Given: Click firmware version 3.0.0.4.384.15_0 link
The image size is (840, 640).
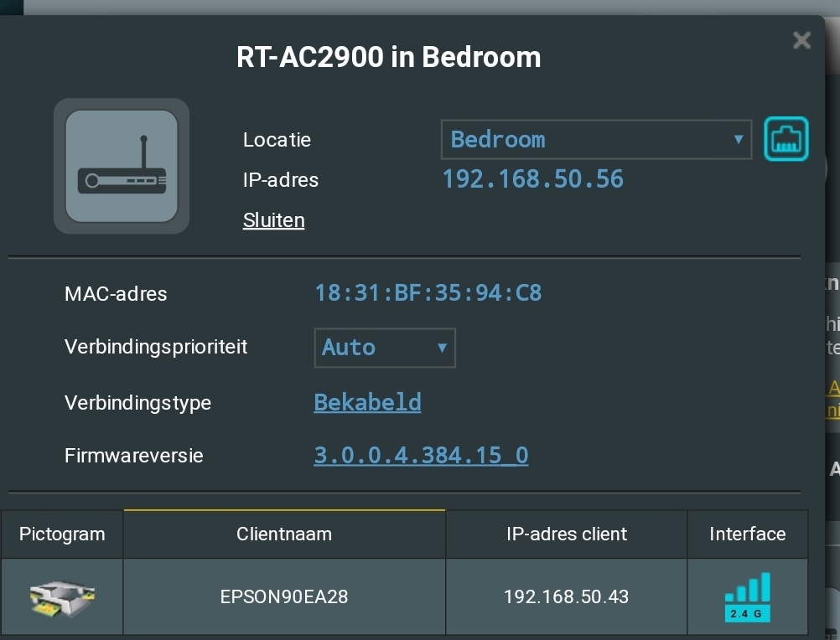Looking at the screenshot, I should point(421,456).
